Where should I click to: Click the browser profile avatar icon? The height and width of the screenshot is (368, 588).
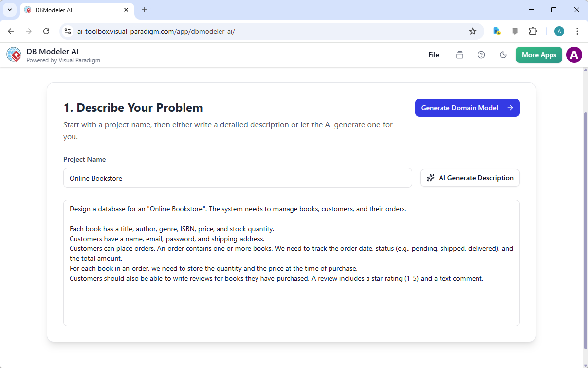(559, 31)
